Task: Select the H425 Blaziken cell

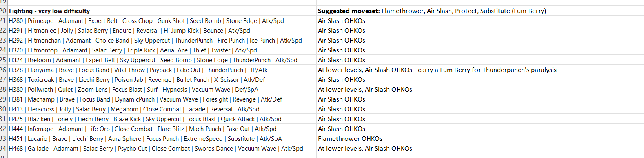Action: (x=162, y=119)
